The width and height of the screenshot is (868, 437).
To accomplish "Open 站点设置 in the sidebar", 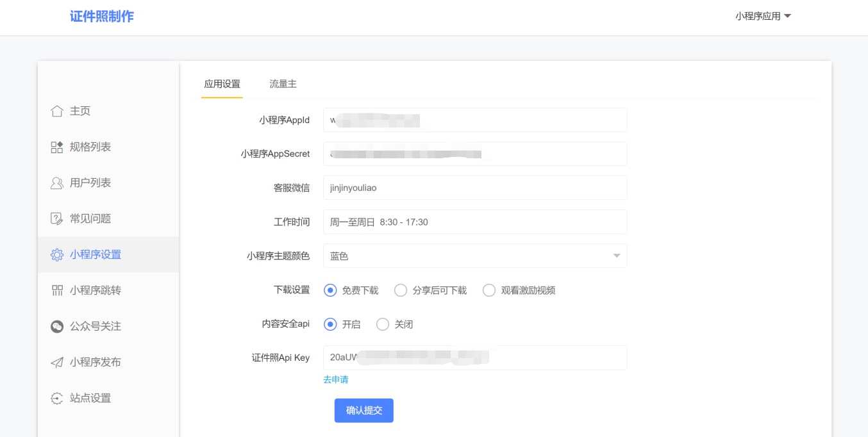I will point(108,398).
